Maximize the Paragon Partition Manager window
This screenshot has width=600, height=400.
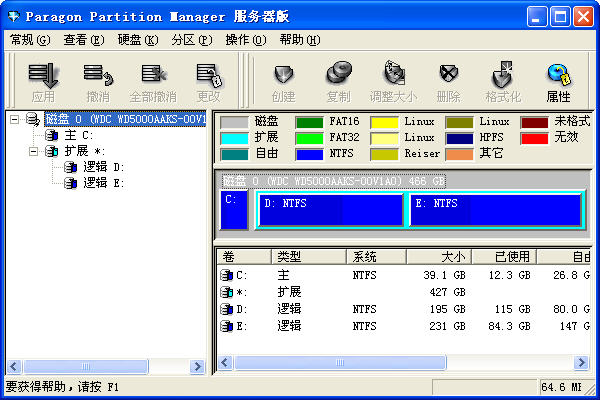[560, 16]
